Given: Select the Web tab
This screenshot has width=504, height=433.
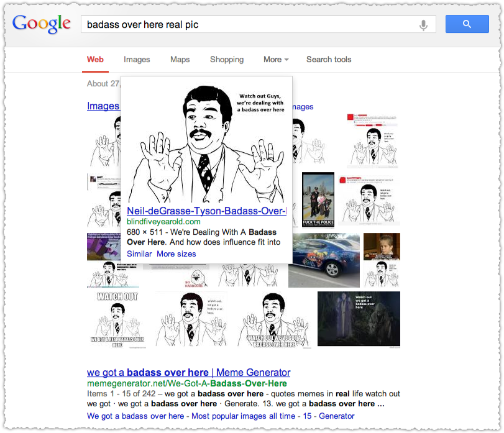Looking at the screenshot, I should point(95,60).
